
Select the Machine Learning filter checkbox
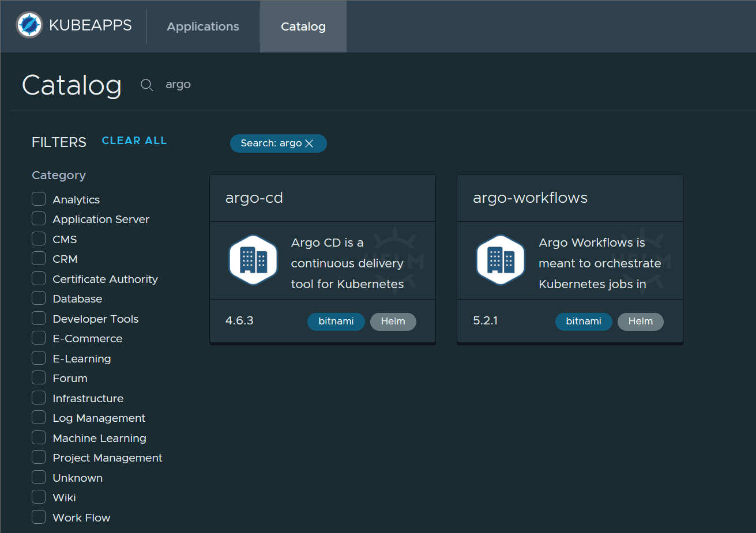pyautogui.click(x=39, y=438)
